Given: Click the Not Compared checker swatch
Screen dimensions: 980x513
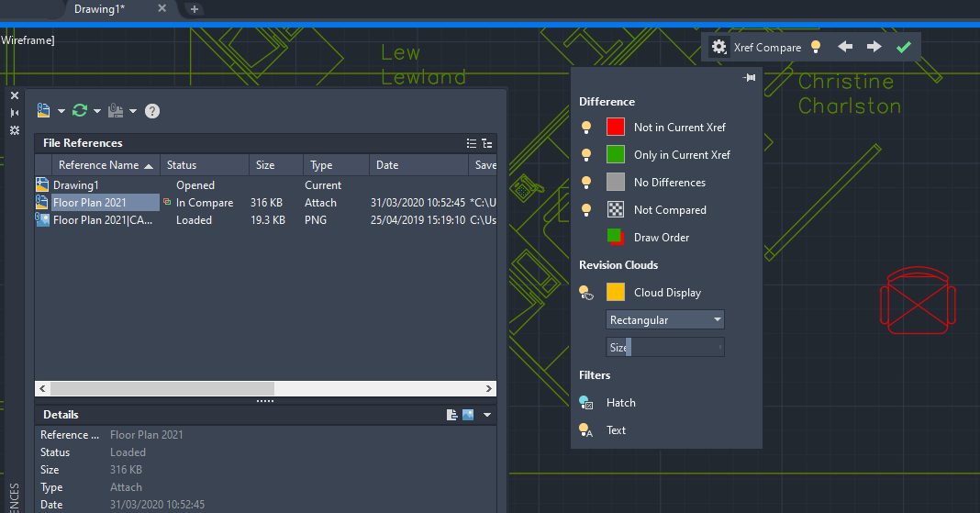Looking at the screenshot, I should 616,209.
